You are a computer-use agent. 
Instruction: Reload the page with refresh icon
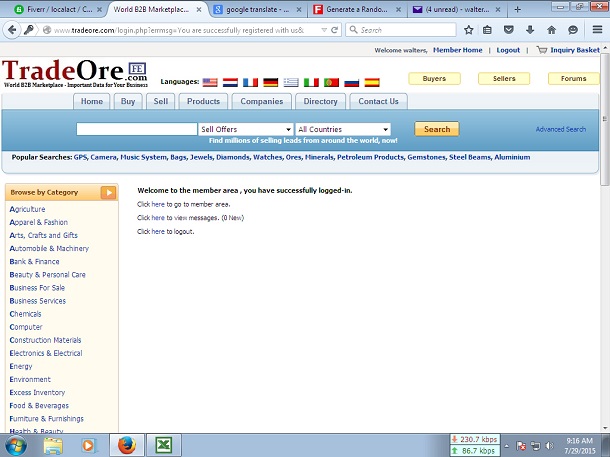click(334, 30)
